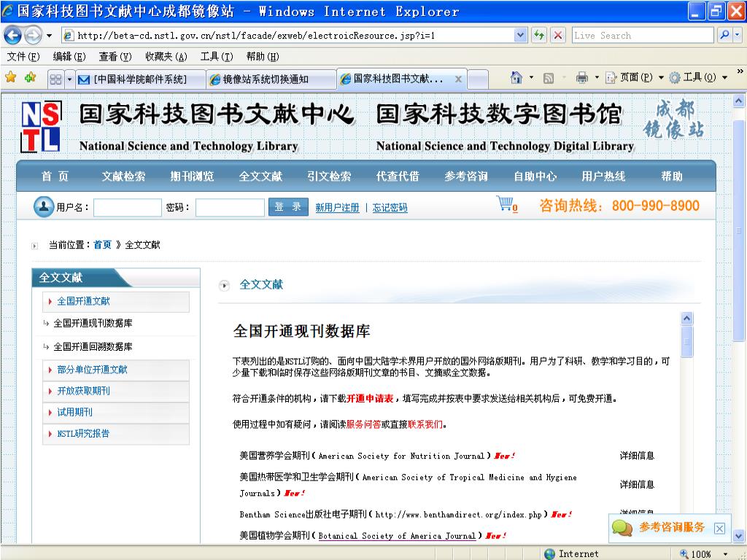The image size is (747, 560).
Task: Open the search provider dropdown arrow
Action: 737,35
